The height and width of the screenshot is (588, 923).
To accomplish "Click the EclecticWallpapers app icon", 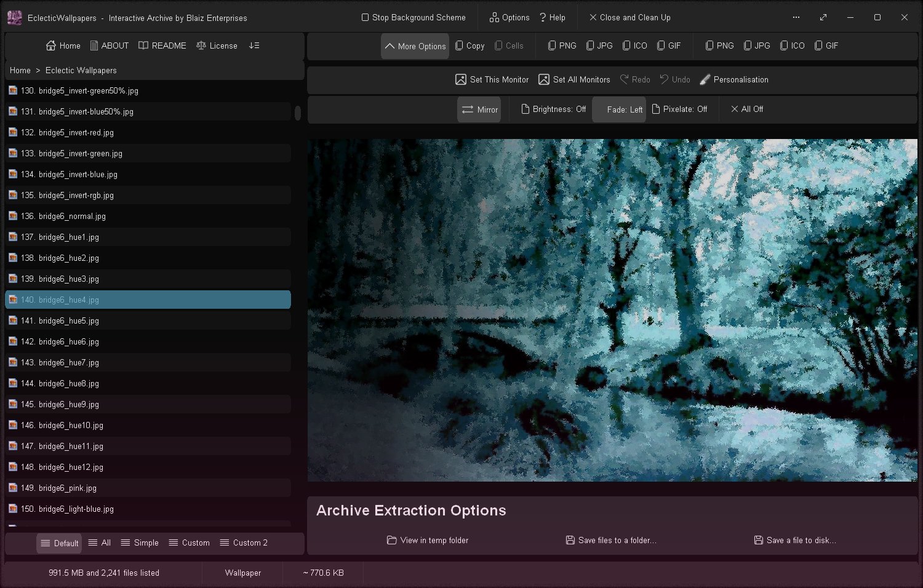I will pos(14,18).
